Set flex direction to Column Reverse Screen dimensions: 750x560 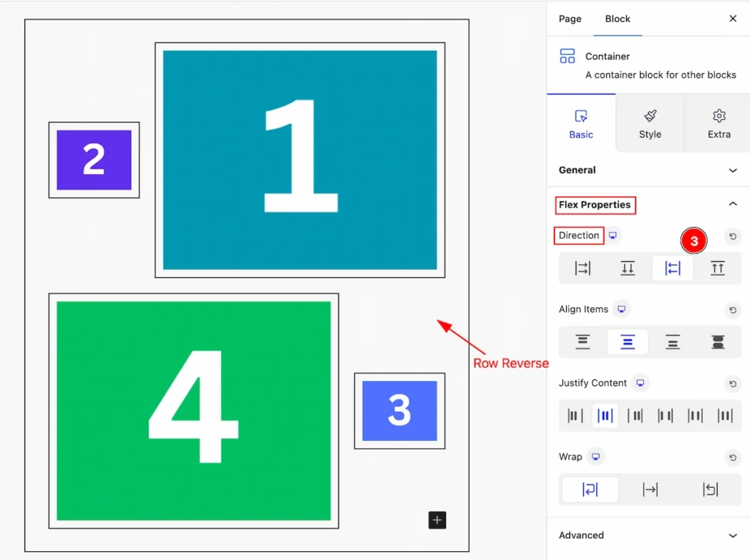718,268
